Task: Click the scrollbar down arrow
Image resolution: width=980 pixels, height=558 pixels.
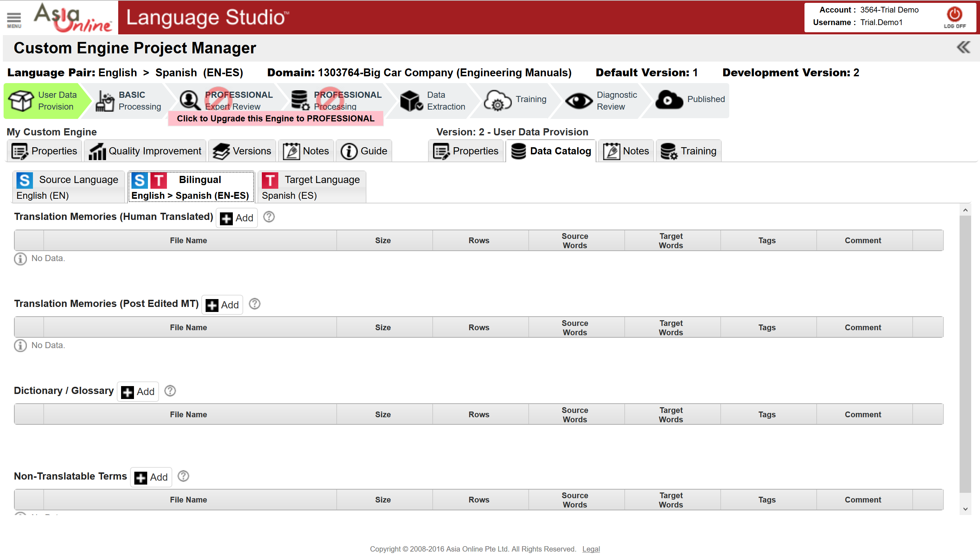Action: pyautogui.click(x=965, y=509)
